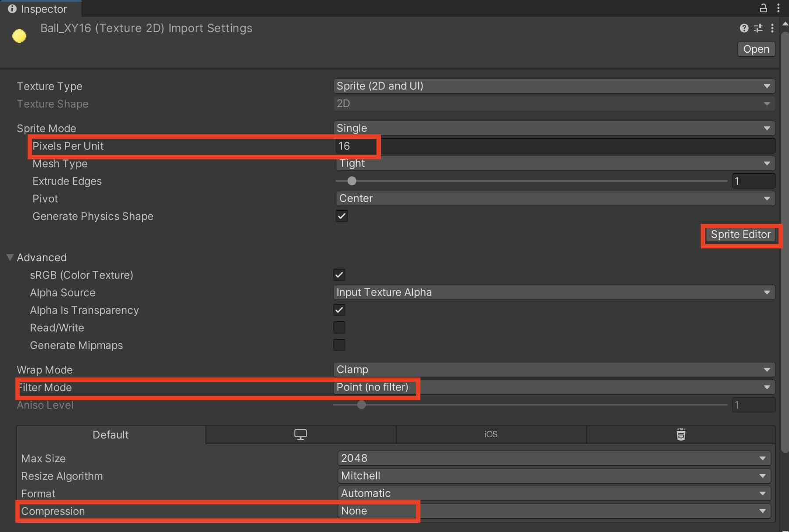The height and width of the screenshot is (532, 789).
Task: Enable Generate Mipmaps checkbox
Action: coord(339,345)
